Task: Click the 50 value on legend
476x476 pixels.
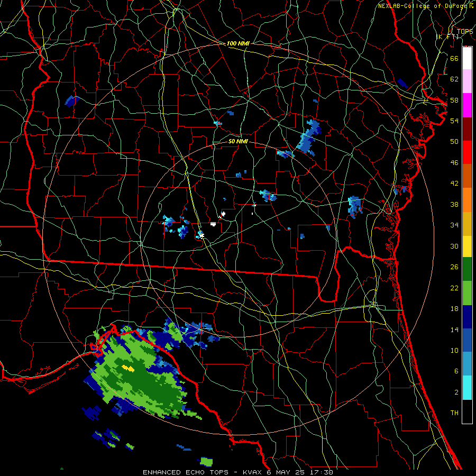Action: coord(454,142)
